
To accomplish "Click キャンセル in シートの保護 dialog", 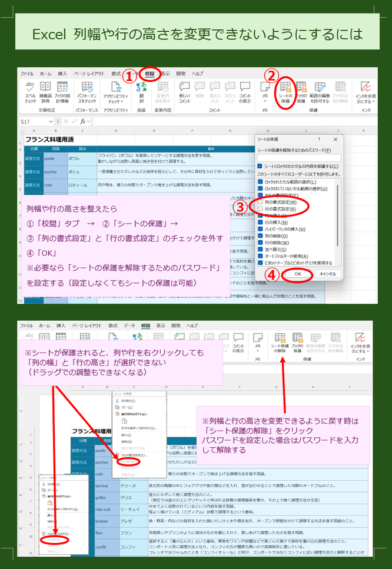I will (x=328, y=274).
